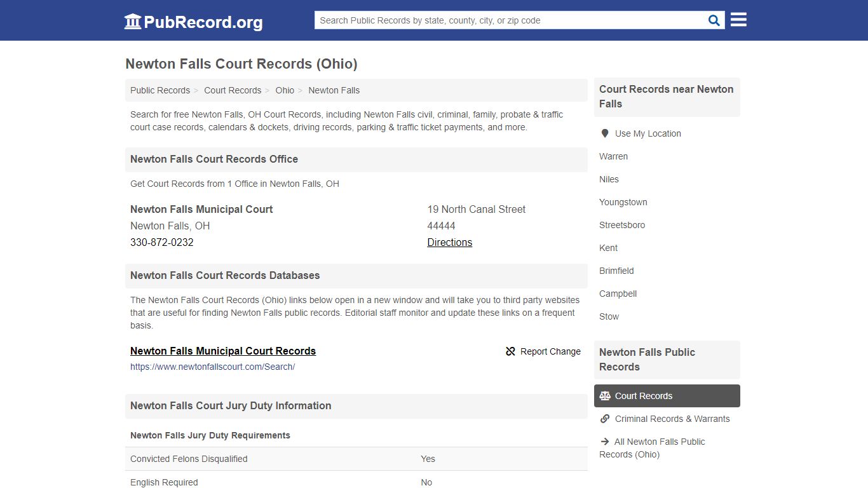This screenshot has height=488, width=868.
Task: Open Niles court records link
Action: (609, 179)
